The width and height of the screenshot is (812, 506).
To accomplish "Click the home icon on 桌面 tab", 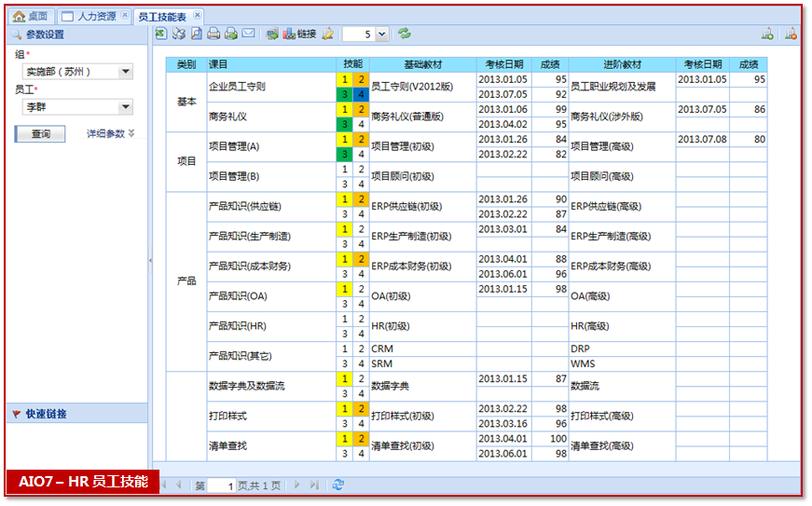I will tap(19, 17).
